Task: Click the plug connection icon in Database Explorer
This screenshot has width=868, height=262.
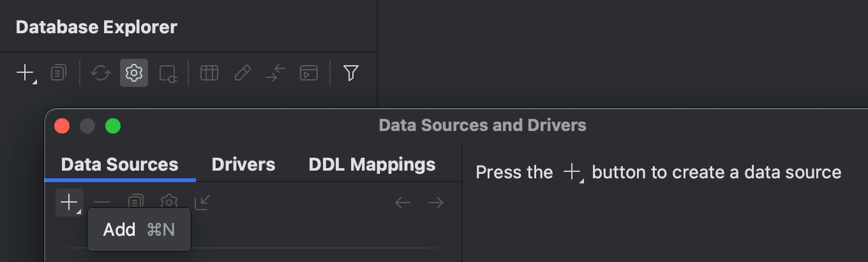Action: coord(168,73)
